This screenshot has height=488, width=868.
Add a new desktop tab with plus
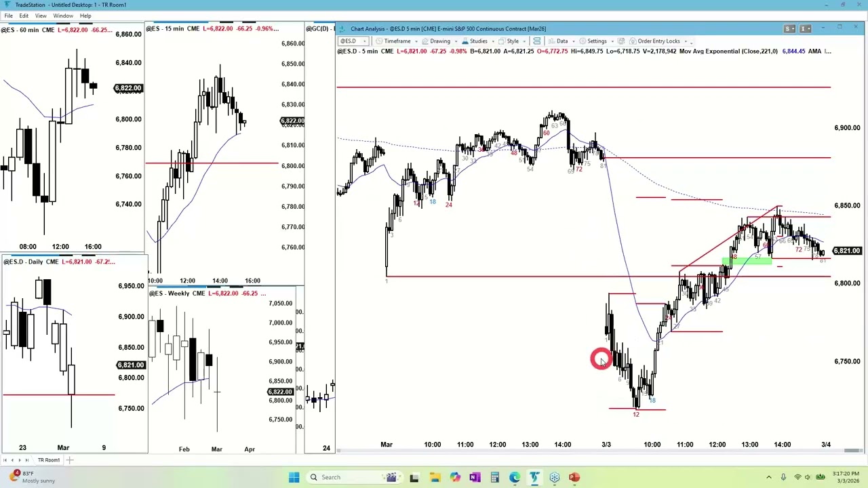click(69, 460)
